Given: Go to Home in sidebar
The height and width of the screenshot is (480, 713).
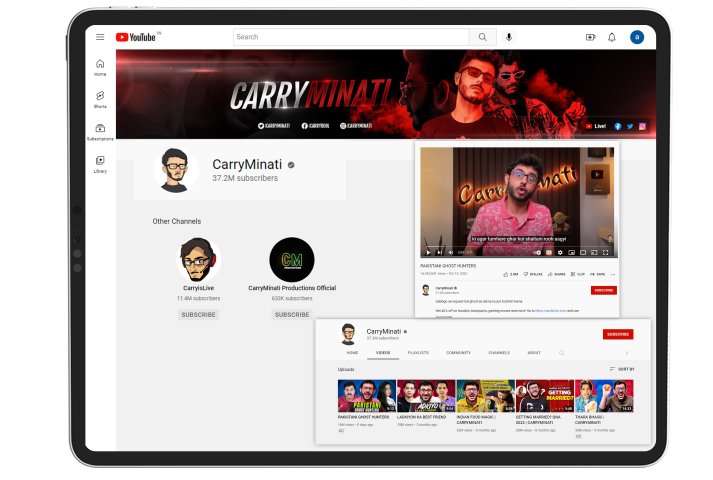Looking at the screenshot, I should (100, 67).
